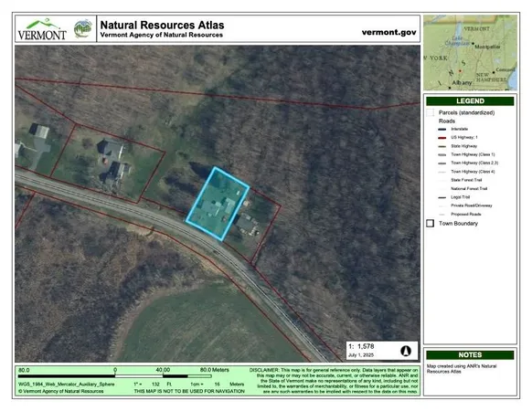Click the 1cm = 16 Meters scale text

(218, 385)
